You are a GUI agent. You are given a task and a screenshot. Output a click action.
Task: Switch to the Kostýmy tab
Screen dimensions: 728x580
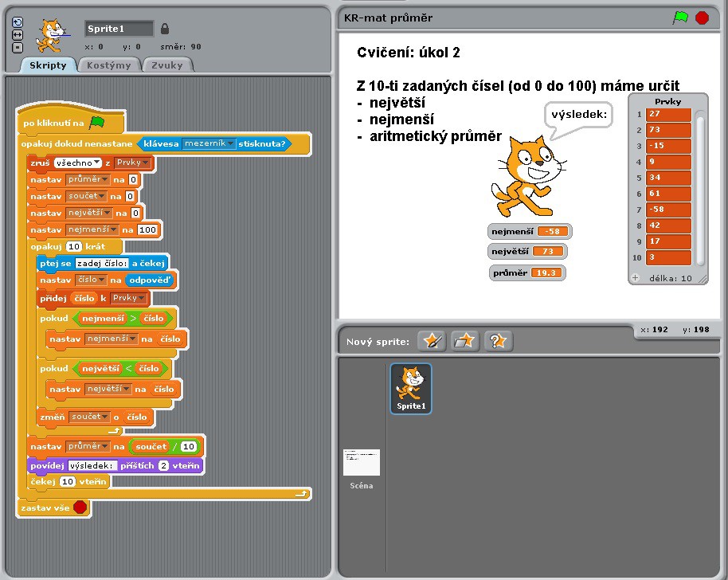tap(109, 65)
